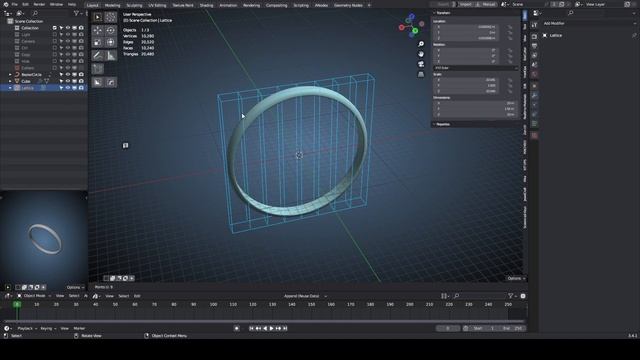Hide the BezierCircle object in viewport
The height and width of the screenshot is (360, 640).
pyautogui.click(x=68, y=75)
